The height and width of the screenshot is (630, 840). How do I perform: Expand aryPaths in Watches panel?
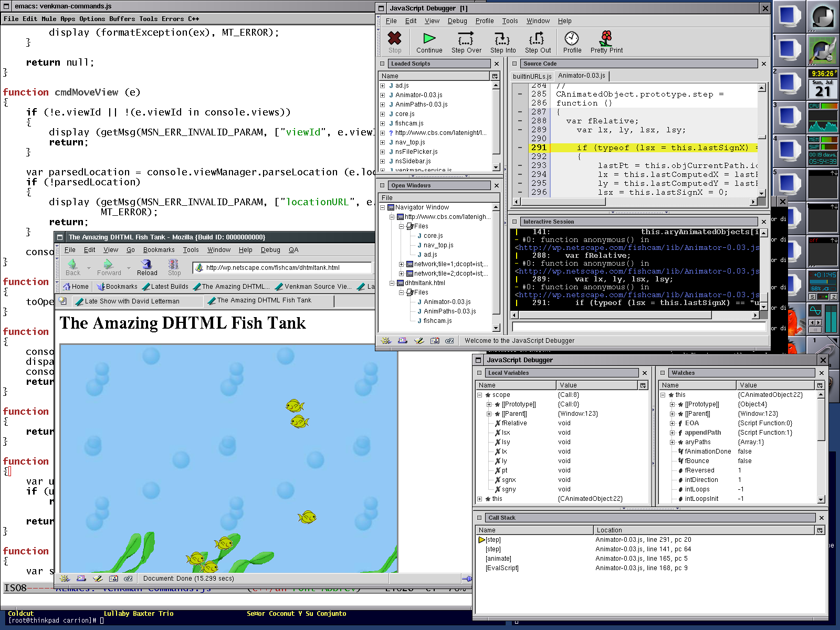(672, 442)
